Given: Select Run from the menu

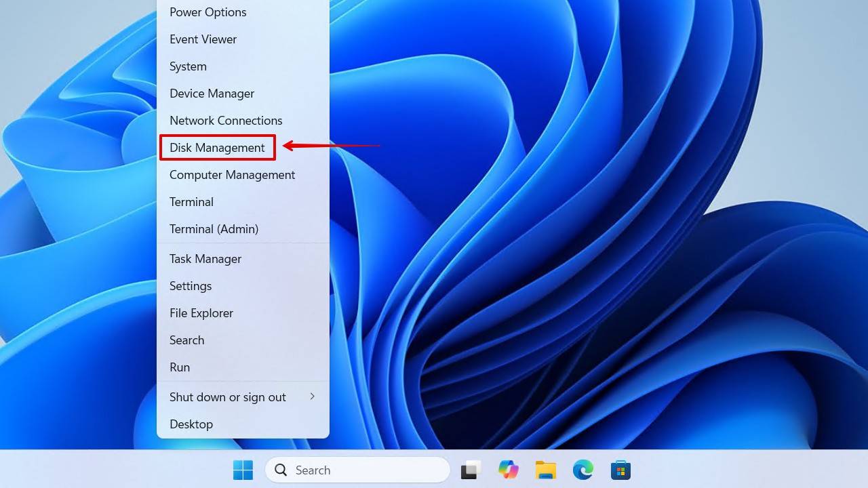Looking at the screenshot, I should (180, 367).
